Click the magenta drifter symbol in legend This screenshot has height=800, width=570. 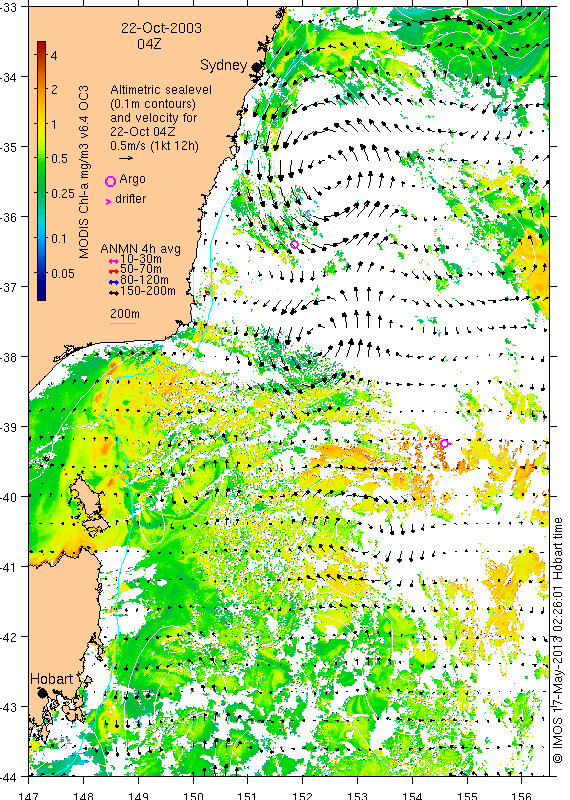click(x=108, y=202)
